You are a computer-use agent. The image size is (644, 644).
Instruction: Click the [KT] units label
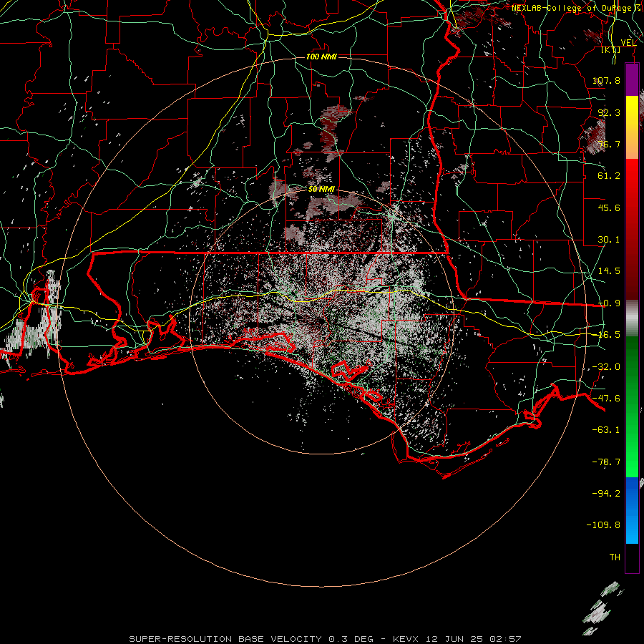611,50
